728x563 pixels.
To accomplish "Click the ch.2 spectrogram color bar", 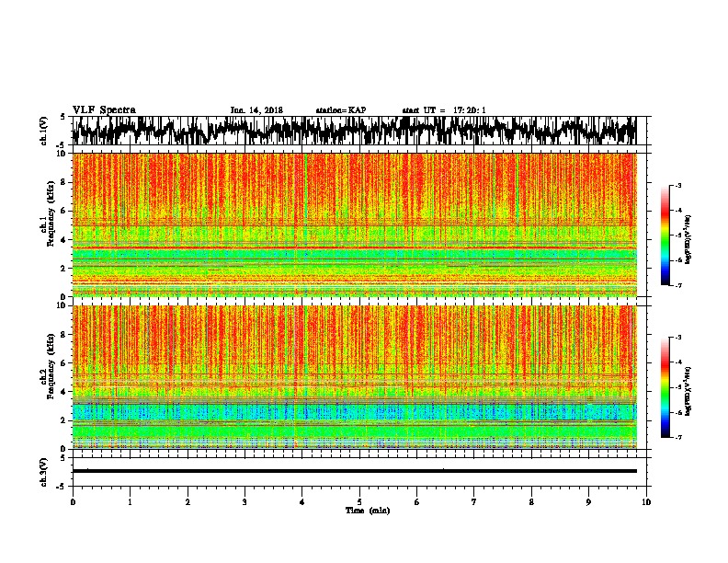I will 665,387.
